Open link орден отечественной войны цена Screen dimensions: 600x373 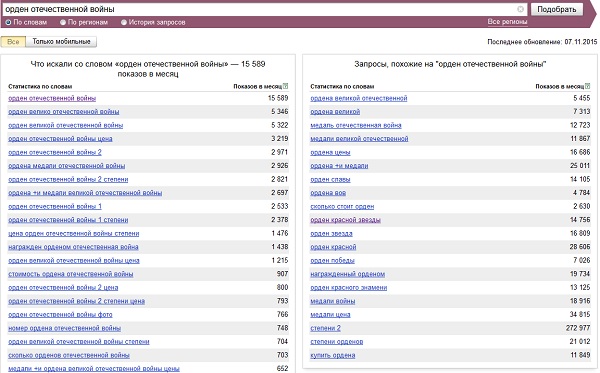(x=60, y=139)
